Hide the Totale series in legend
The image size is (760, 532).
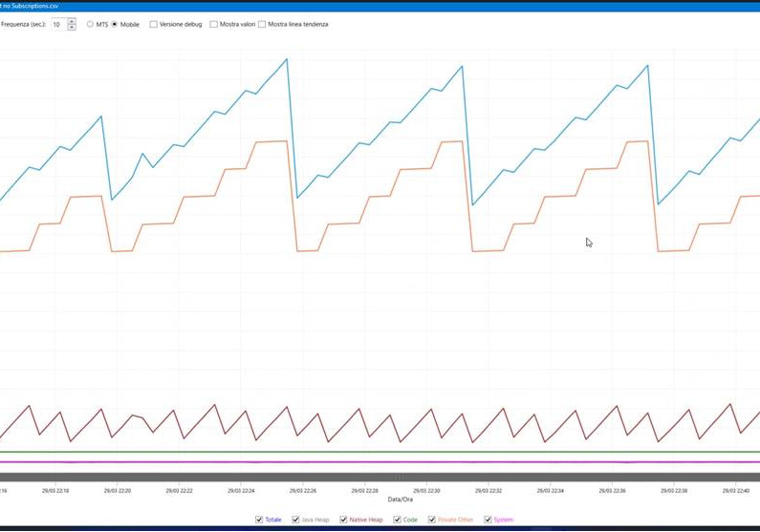[259, 520]
